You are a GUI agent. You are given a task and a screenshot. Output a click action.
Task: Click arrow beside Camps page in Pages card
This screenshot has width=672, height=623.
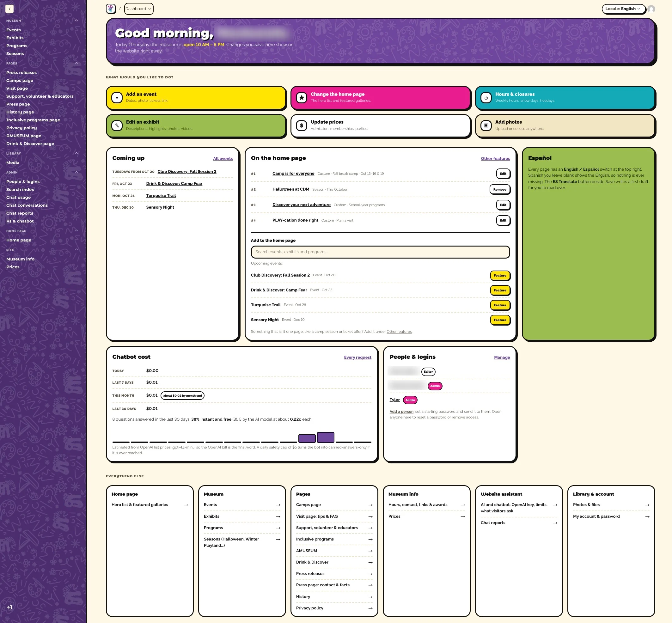tap(370, 505)
